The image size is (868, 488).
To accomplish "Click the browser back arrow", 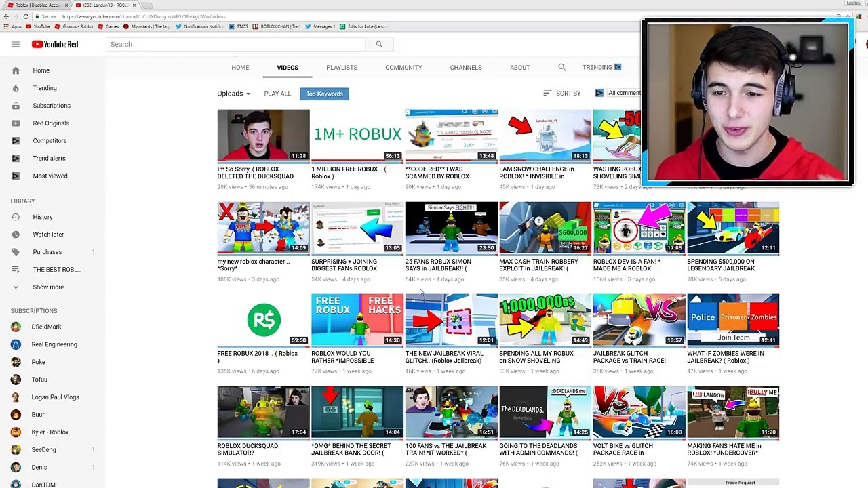I will click(7, 16).
